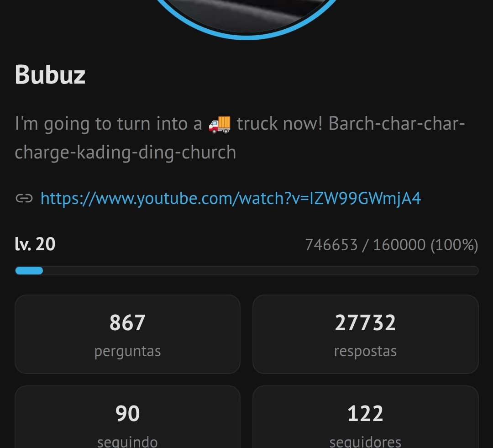The image size is (493, 448).
Task: Click the bio text about truck
Action: coord(240,138)
